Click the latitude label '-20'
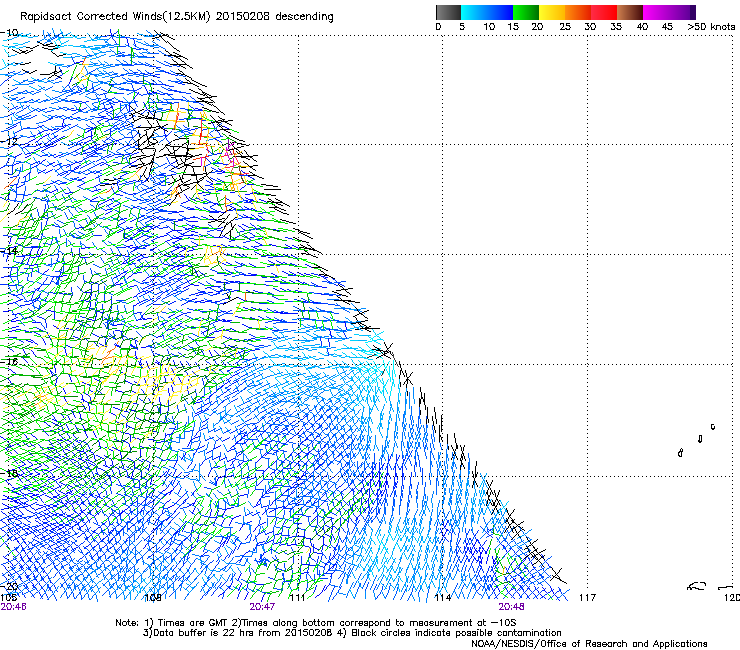740x650 pixels. click(x=9, y=587)
